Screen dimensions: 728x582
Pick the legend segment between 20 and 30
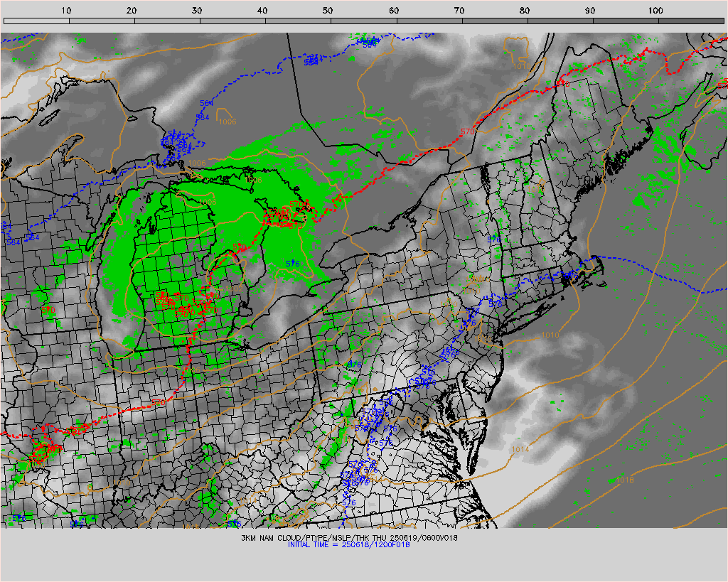point(168,21)
